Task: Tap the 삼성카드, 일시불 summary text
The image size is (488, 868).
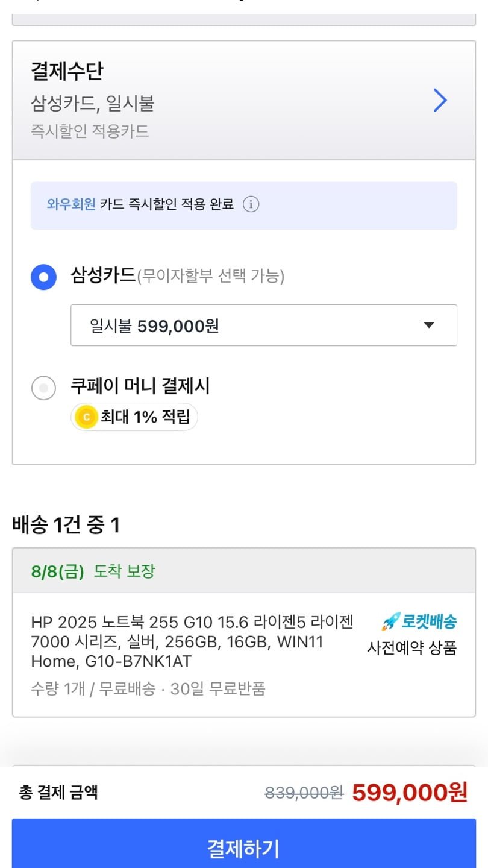Action: (x=93, y=104)
